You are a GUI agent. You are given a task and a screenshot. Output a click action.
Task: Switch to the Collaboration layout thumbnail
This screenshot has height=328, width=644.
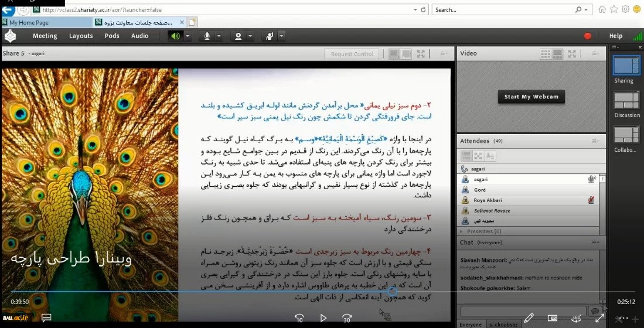[626, 135]
